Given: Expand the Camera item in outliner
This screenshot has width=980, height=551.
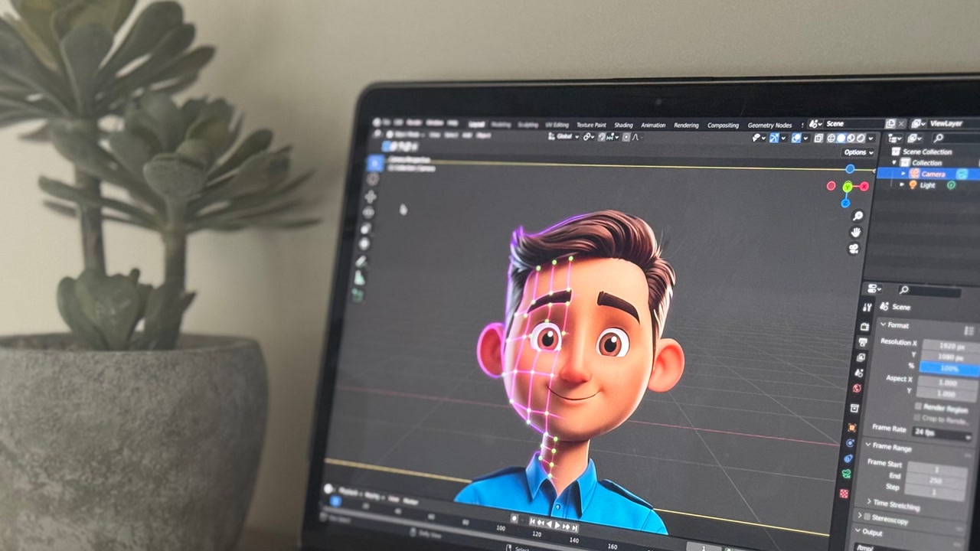Looking at the screenshot, I should click(x=903, y=174).
